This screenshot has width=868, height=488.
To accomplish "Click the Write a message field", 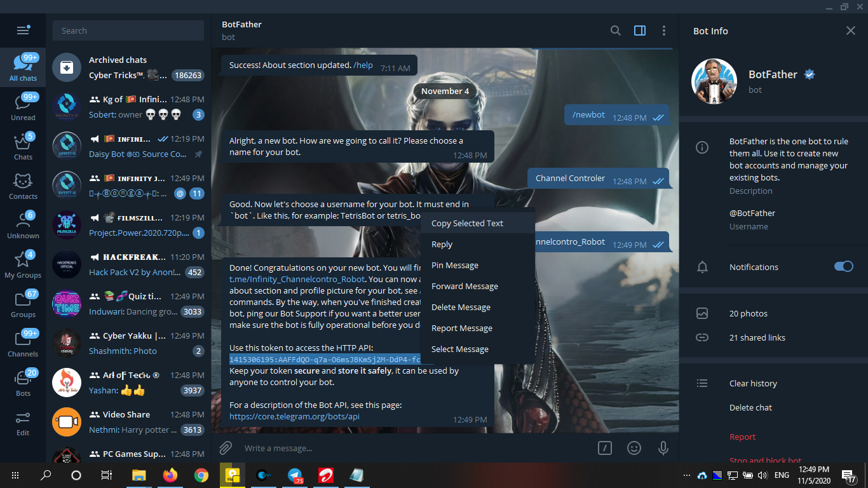I will tap(416, 448).
